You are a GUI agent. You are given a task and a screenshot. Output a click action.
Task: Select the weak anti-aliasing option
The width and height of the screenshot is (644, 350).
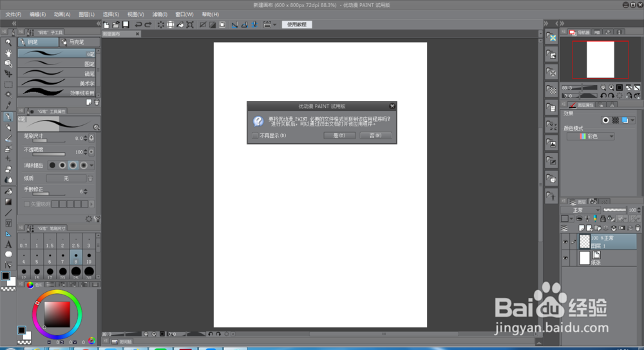pyautogui.click(x=62, y=166)
